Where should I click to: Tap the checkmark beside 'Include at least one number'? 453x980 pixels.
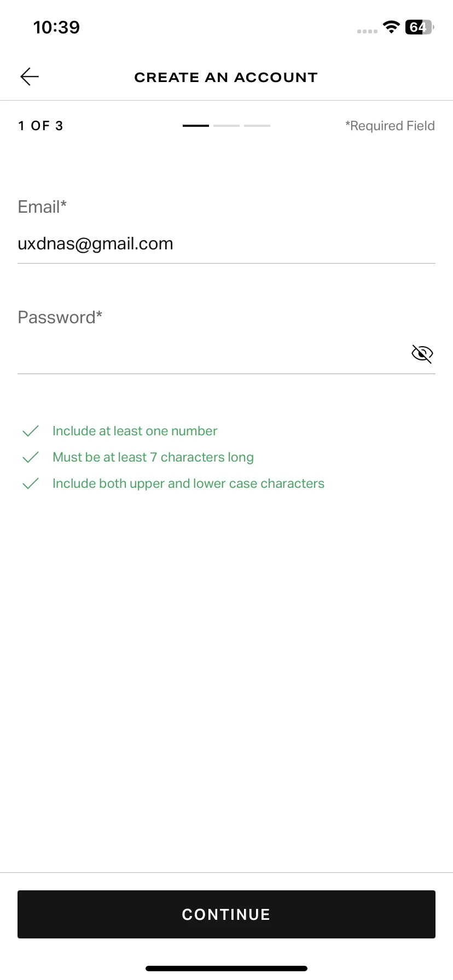(31, 431)
